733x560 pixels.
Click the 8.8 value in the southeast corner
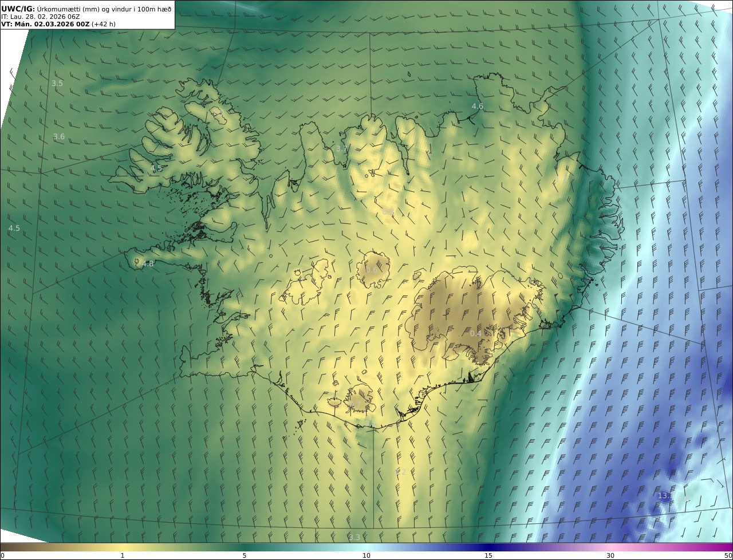(684, 499)
